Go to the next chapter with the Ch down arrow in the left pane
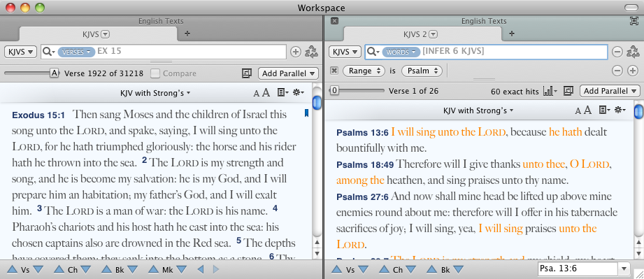 pyautogui.click(x=86, y=269)
